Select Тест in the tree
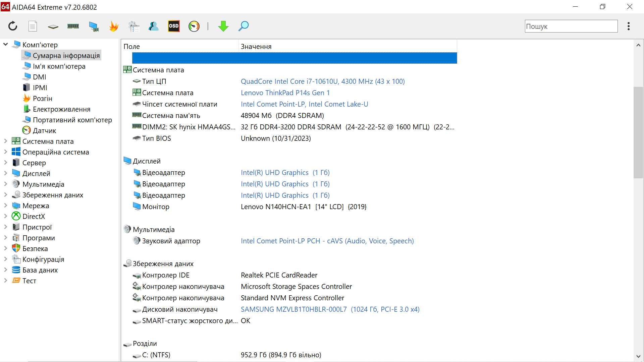644x362 pixels. click(x=29, y=281)
